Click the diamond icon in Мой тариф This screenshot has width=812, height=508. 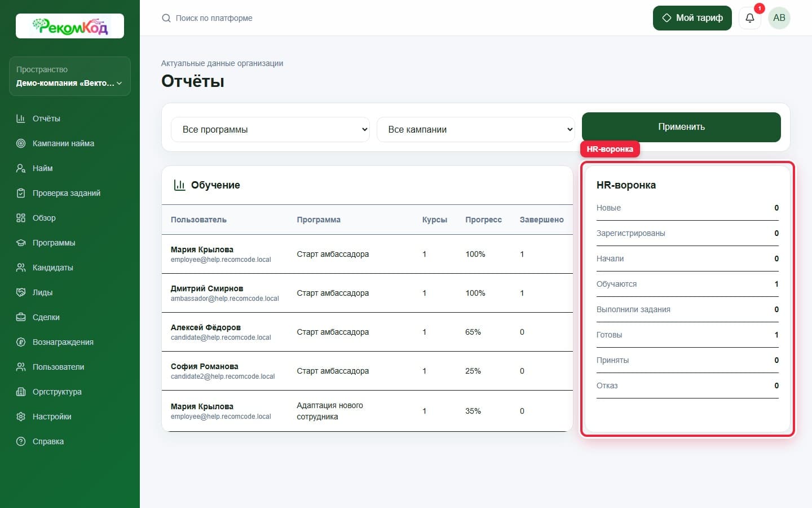667,18
